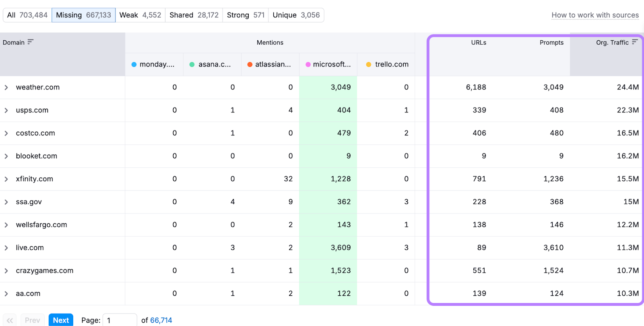The width and height of the screenshot is (644, 326).
Task: Click the 22.3M traffic value for usps.com
Action: point(628,110)
